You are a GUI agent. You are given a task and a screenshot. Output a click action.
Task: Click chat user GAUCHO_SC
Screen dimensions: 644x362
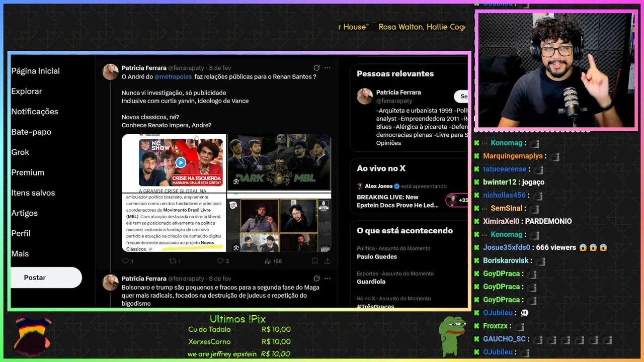[x=504, y=339]
